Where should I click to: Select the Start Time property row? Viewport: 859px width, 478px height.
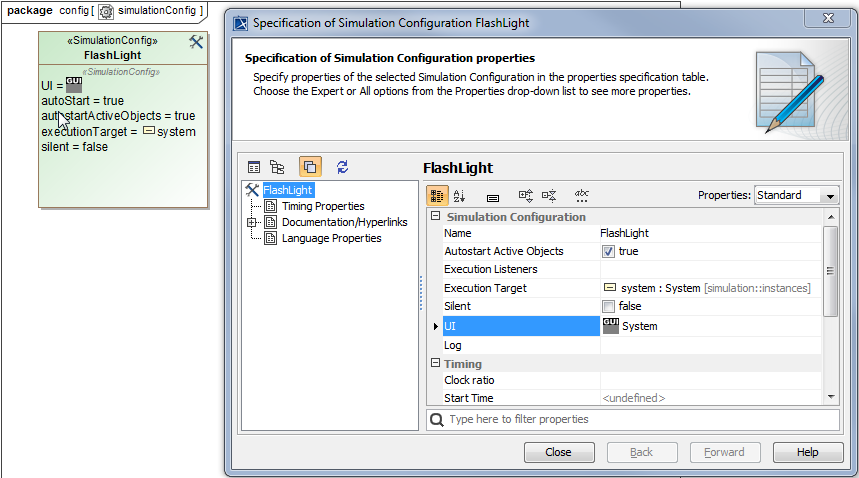632,398
